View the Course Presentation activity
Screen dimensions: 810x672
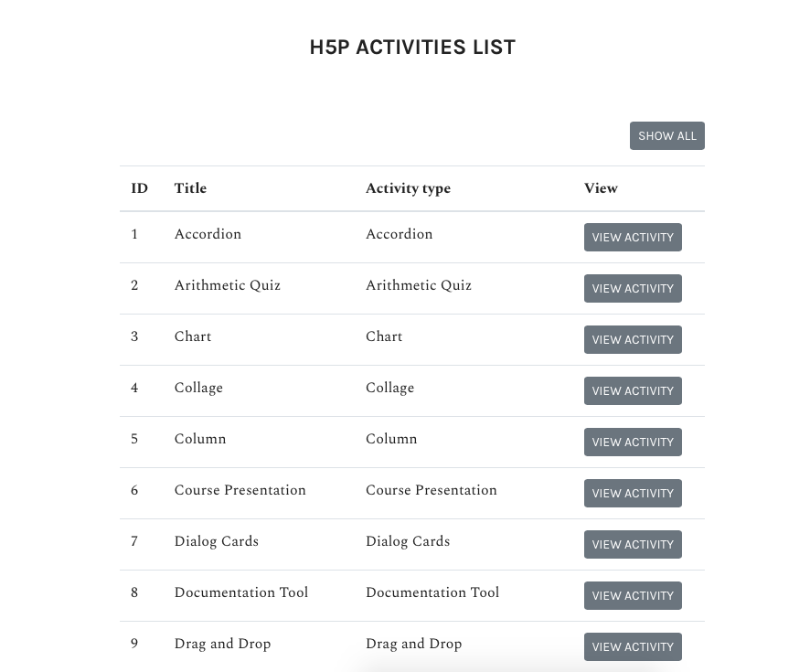(x=633, y=493)
